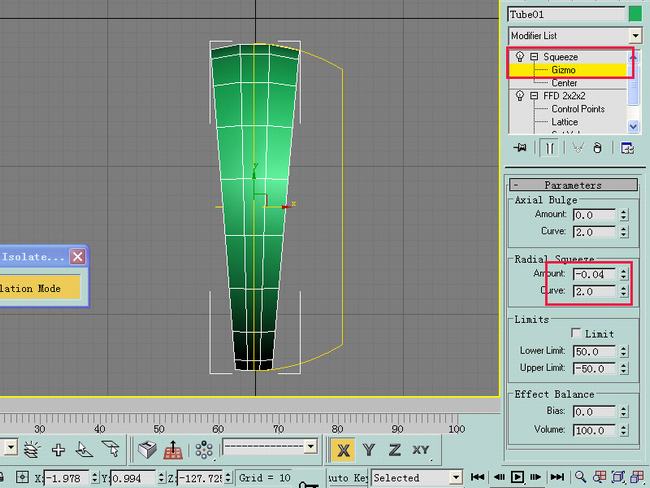Click the Tube01 object color swatch
Image resolution: width=650 pixels, height=488 pixels.
coord(635,14)
